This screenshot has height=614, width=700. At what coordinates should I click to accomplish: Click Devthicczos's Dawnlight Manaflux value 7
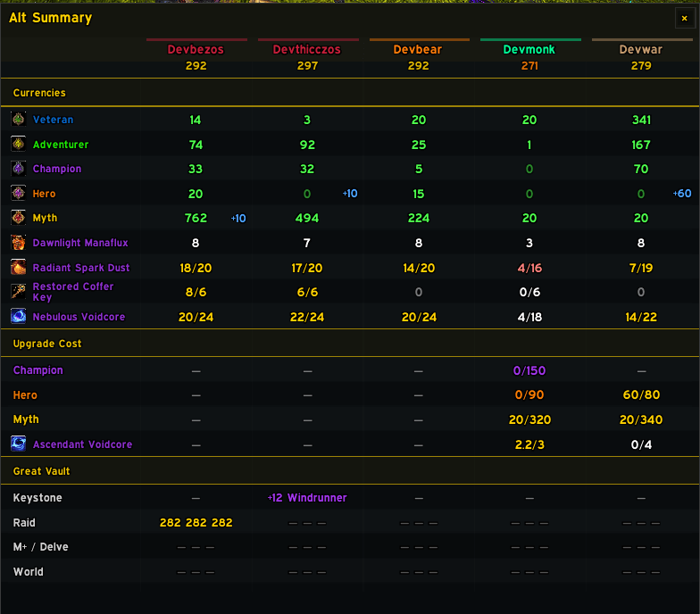(307, 243)
